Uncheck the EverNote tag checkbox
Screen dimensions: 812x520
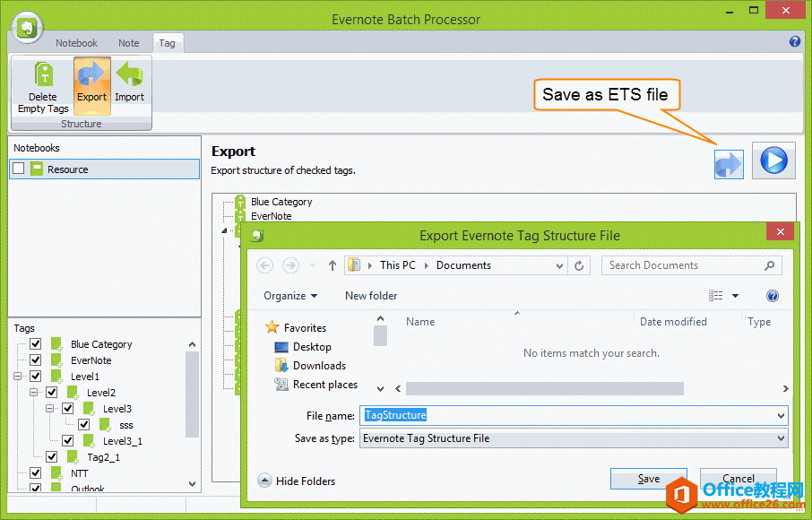click(33, 360)
